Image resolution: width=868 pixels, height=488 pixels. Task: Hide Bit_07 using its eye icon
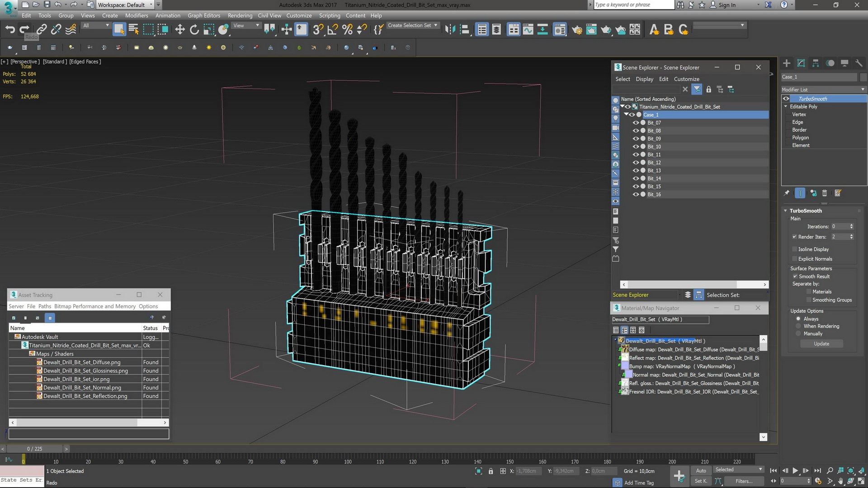click(636, 123)
